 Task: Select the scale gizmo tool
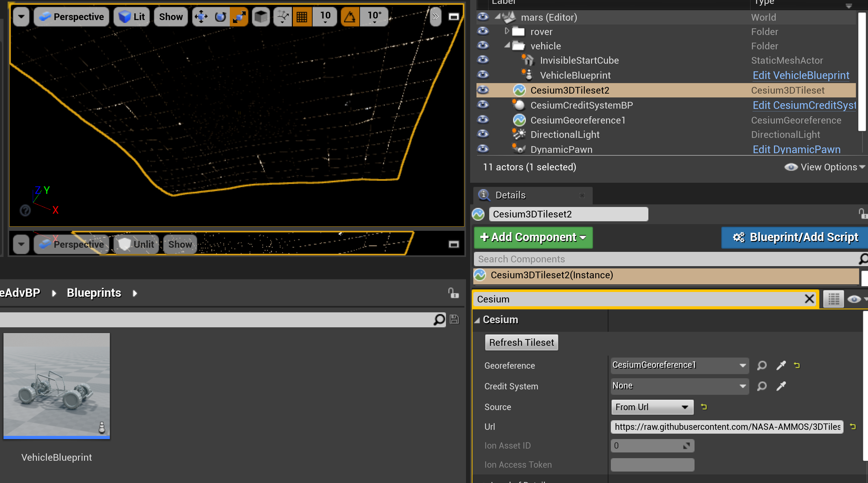pos(239,17)
